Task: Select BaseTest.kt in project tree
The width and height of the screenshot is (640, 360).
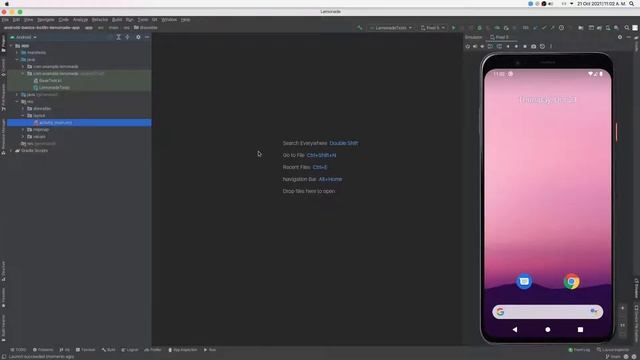Action: point(48,81)
